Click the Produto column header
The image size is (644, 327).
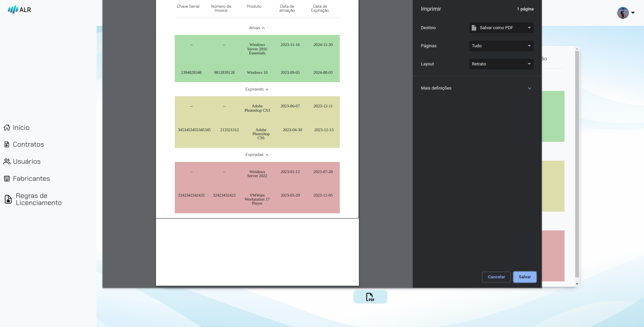(x=254, y=6)
